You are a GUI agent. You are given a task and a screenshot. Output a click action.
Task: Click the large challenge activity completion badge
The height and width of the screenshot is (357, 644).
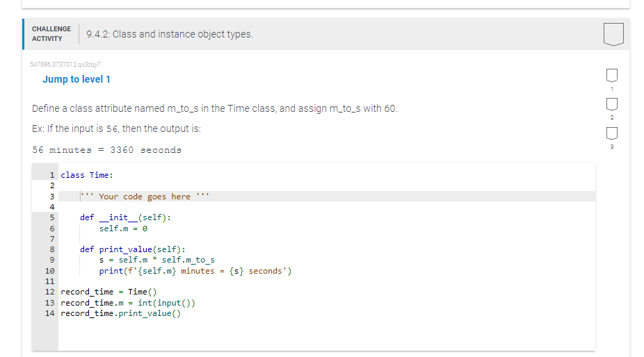(x=613, y=34)
